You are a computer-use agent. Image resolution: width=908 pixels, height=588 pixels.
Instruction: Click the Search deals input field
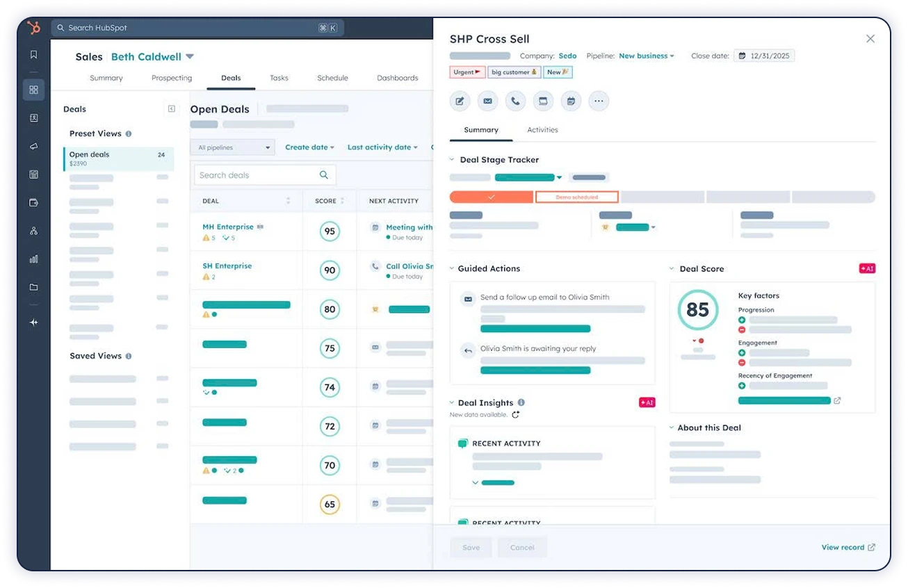(x=265, y=175)
